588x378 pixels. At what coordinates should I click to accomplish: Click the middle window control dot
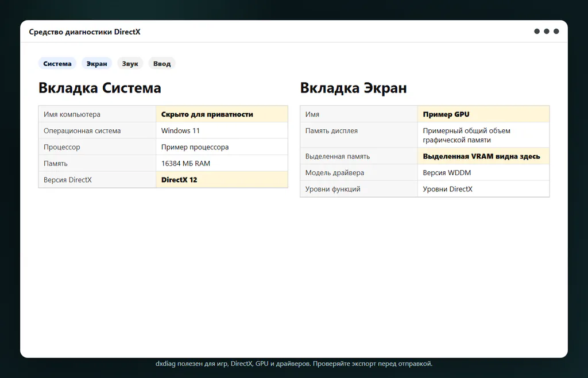click(x=547, y=31)
